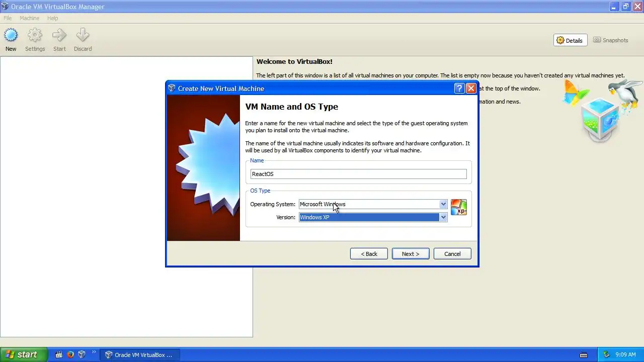The width and height of the screenshot is (644, 362).
Task: Click the "Version:" label
Action: pyautogui.click(x=286, y=217)
